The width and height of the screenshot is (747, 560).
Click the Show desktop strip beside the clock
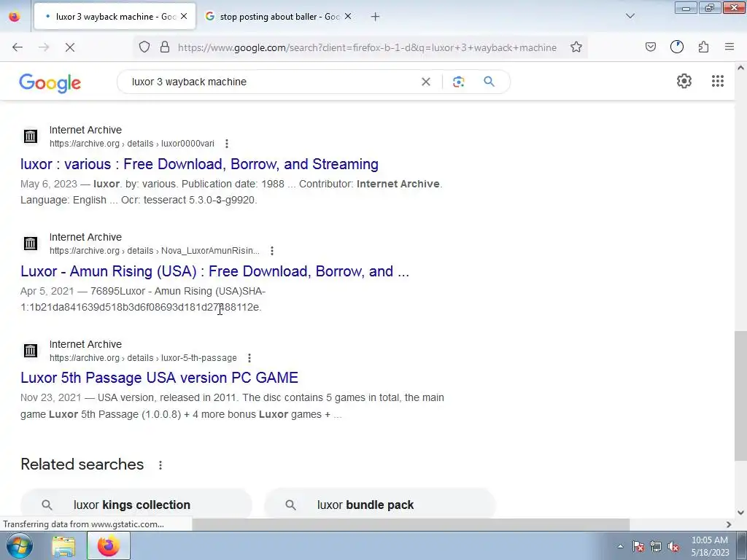[742, 546]
